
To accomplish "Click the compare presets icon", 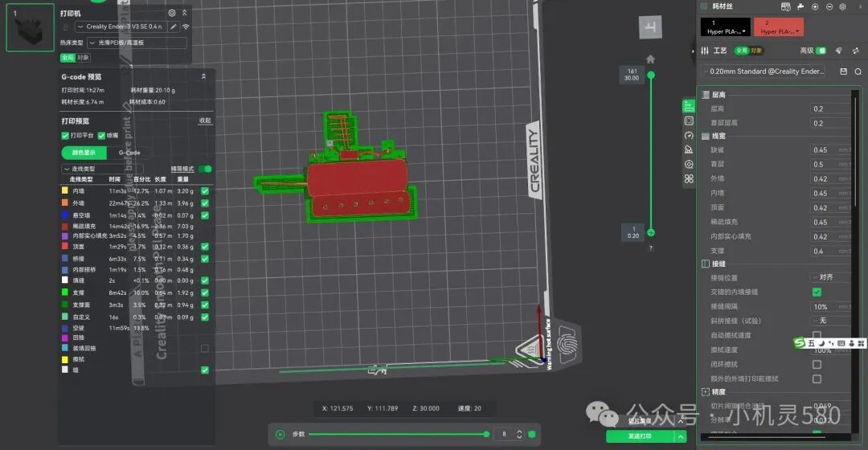I will click(855, 51).
